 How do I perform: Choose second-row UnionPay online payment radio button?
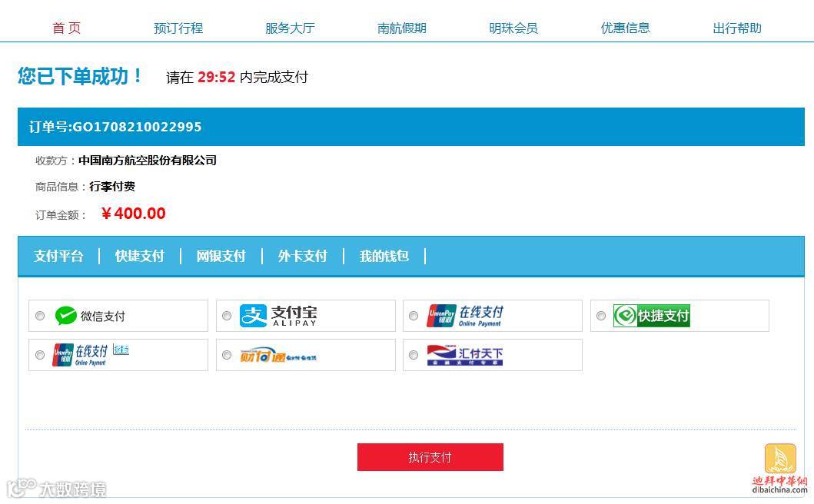(40, 355)
